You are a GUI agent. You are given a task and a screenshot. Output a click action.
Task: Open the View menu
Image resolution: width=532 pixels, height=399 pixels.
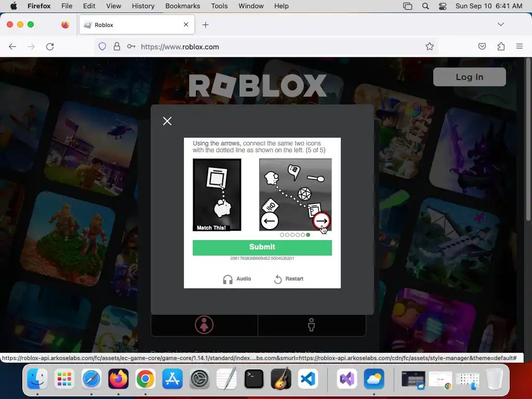point(113,6)
